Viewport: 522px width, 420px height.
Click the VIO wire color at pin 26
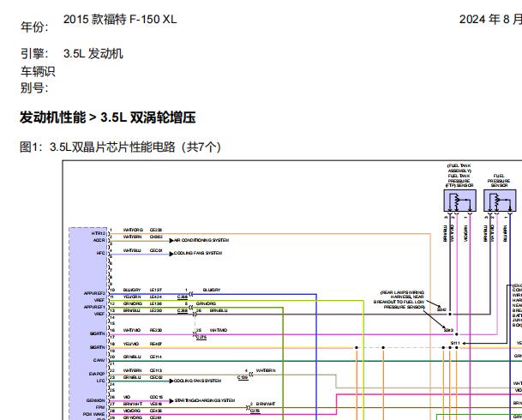127,397
